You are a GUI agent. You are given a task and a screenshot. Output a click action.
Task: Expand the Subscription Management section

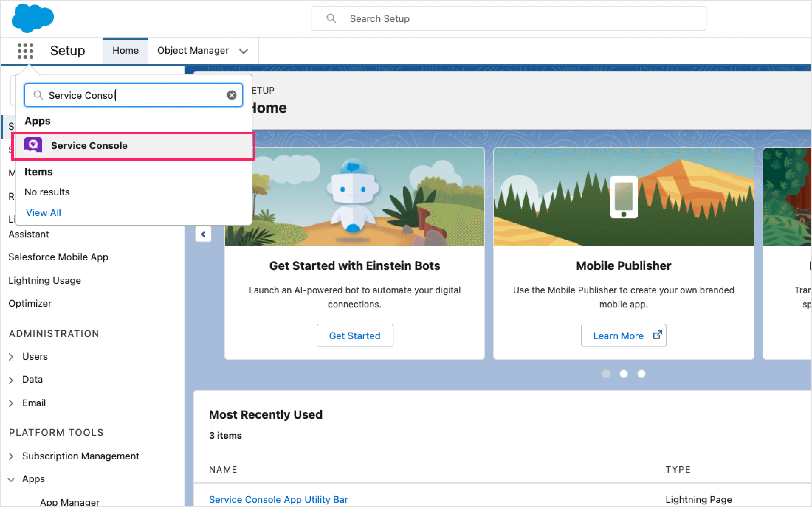coord(11,456)
